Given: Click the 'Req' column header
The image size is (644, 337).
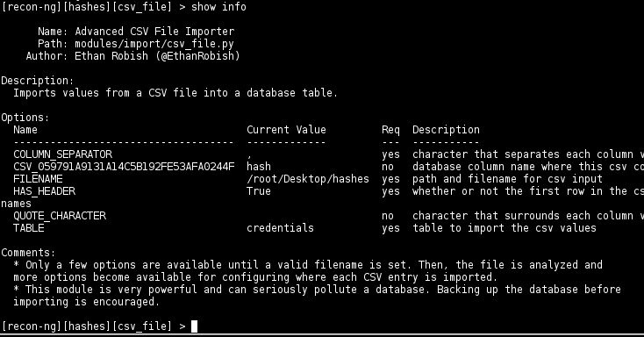Looking at the screenshot, I should [390, 130].
